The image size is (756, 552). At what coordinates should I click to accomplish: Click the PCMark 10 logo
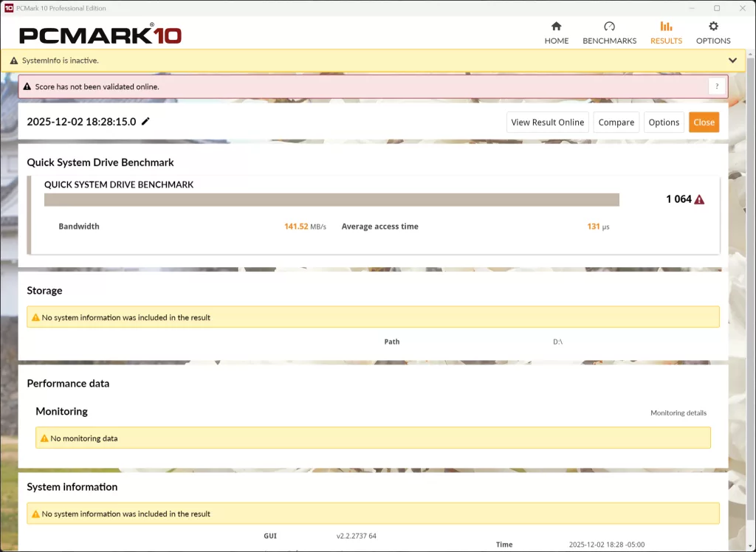click(100, 35)
